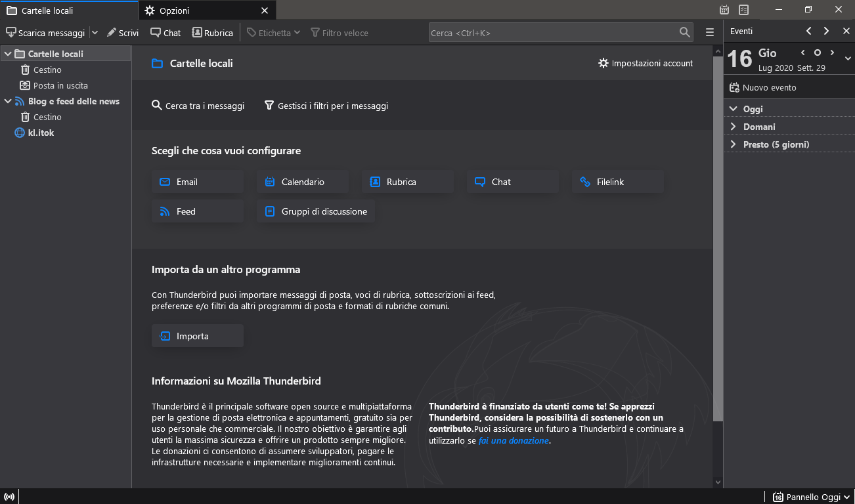
Task: Go to next day in mini calendar
Action: click(832, 52)
